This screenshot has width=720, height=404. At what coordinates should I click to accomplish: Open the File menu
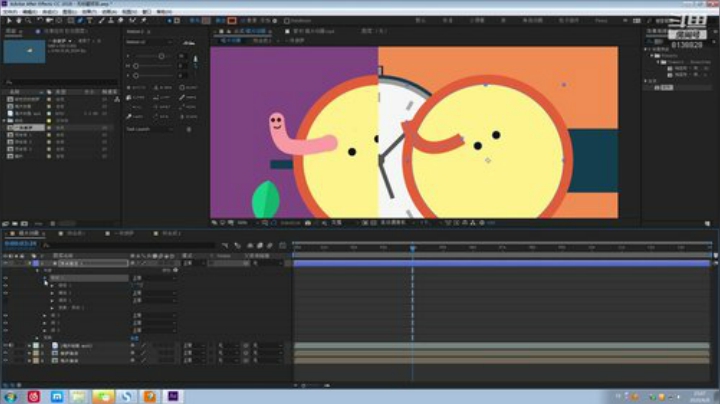pyautogui.click(x=10, y=11)
